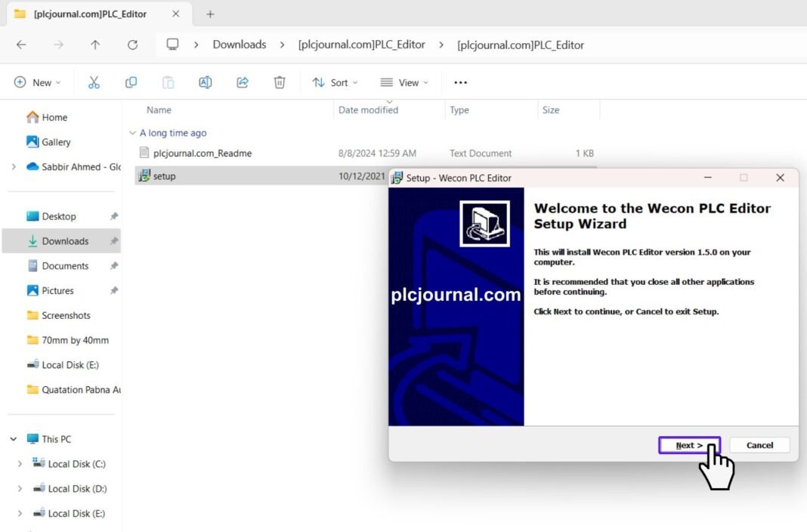Screen dimensions: 807x532
Task: Open a new File Explorer tab
Action: 210,14
